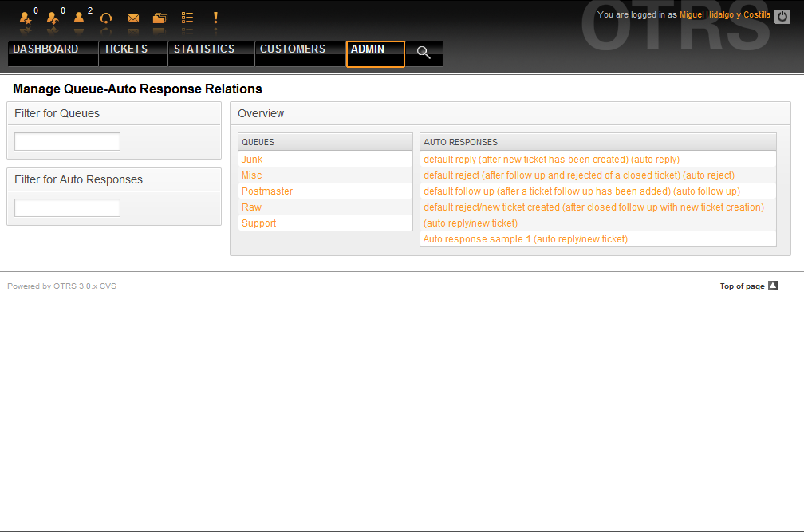804x532 pixels.
Task: Click the Filter for Queues input field
Action: 67,142
